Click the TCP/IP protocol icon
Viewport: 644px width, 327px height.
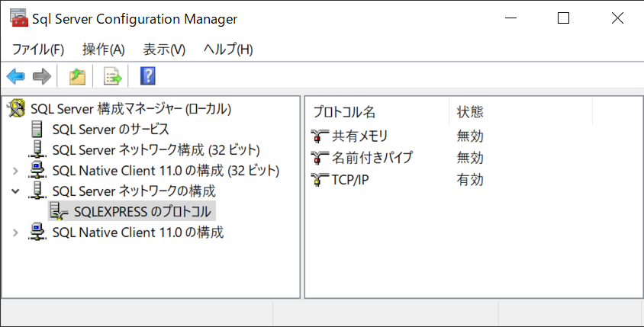point(320,180)
